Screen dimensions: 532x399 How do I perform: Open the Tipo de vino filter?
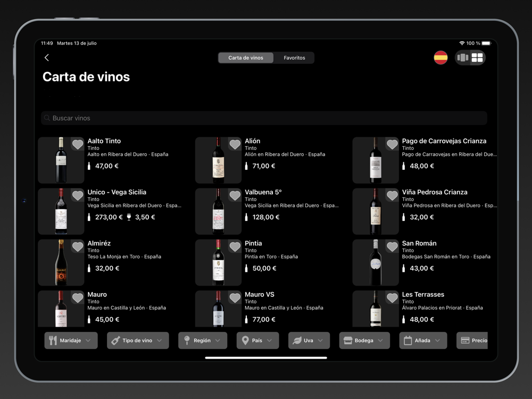138,340
